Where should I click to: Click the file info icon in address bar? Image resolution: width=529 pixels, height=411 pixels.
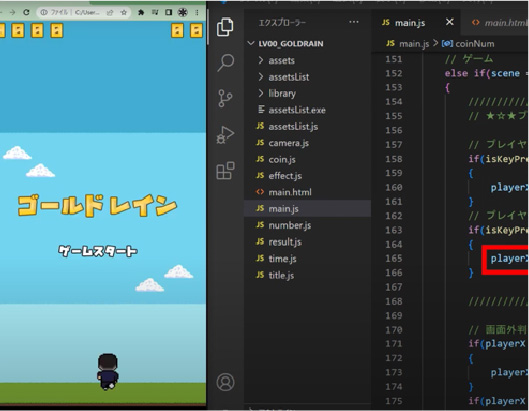[x=44, y=12]
